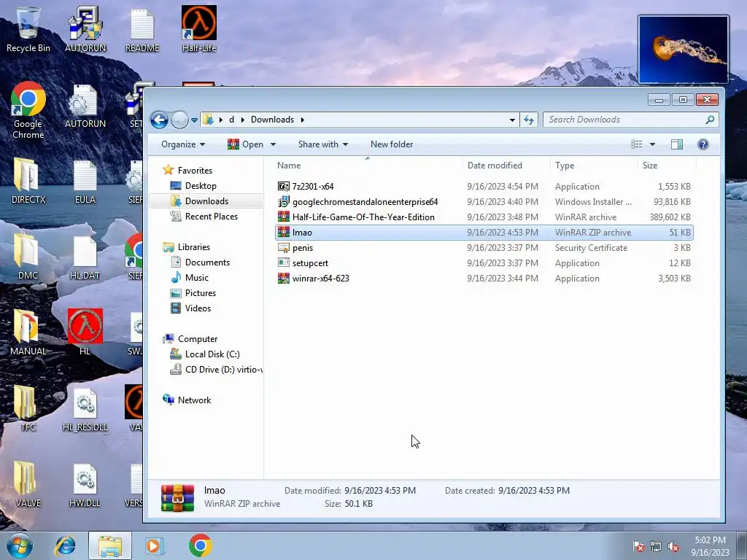The image size is (747, 560).
Task: Open the VALVE folder on the desktop
Action: 28,484
